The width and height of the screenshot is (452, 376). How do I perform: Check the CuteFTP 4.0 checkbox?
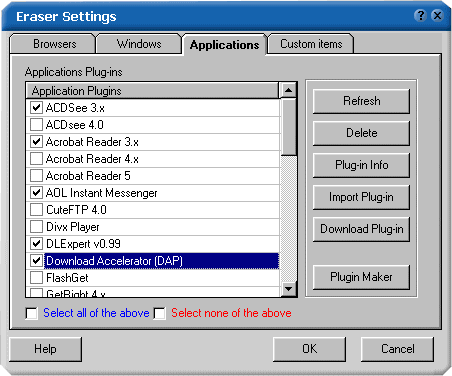pos(36,210)
